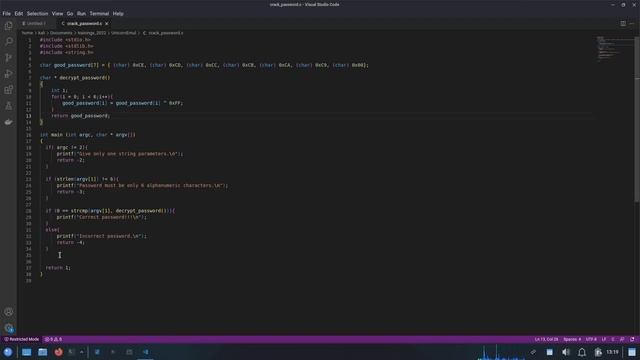
Task: Open notifications bell in VS Code status bar
Action: click(632, 339)
